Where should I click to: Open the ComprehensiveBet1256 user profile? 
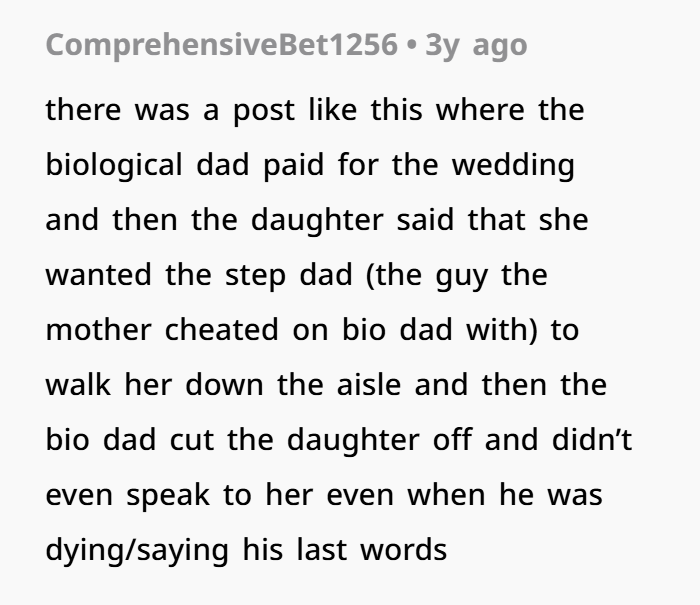[x=220, y=45]
